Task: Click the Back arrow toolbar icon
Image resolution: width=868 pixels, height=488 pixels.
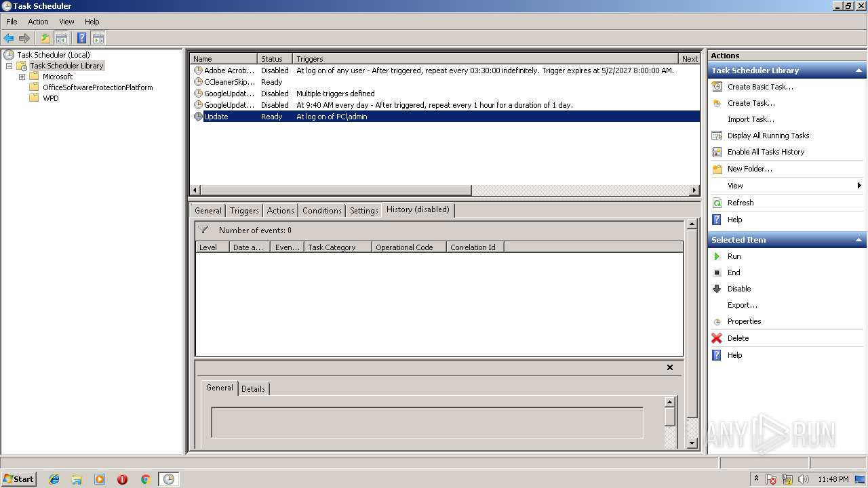Action: pyautogui.click(x=9, y=39)
